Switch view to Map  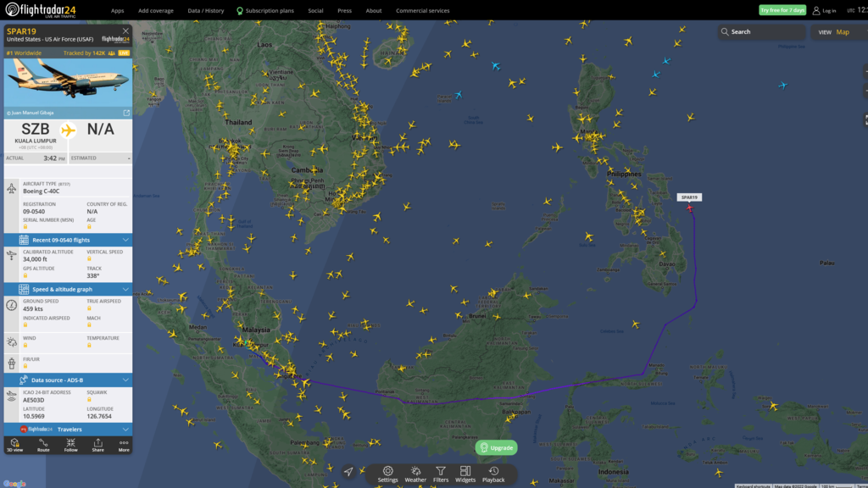pyautogui.click(x=843, y=32)
